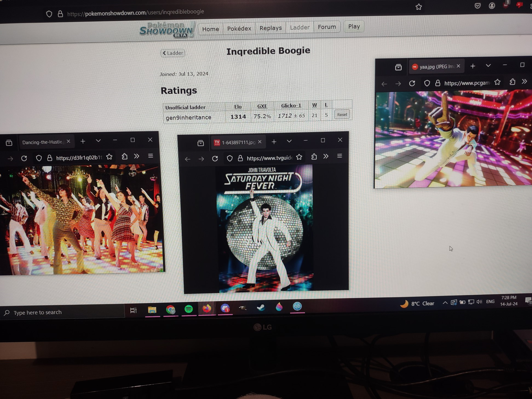Open tab list icon in Dancing-the-Hustle window

tap(9, 143)
